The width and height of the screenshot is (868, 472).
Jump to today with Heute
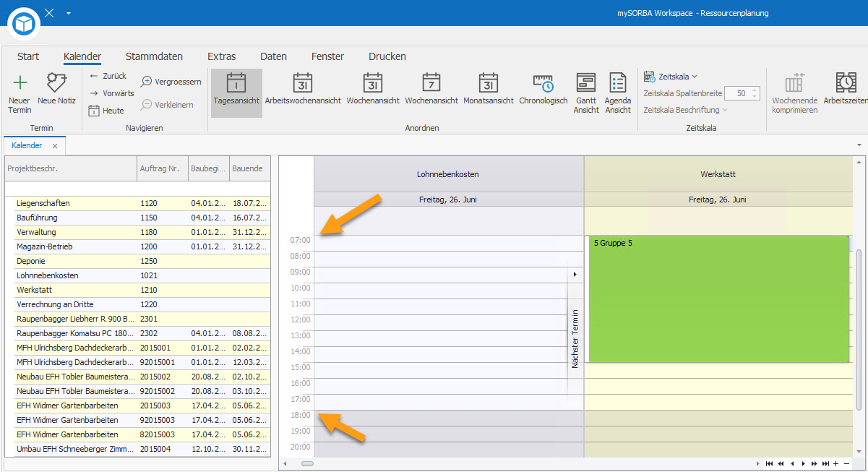[x=106, y=111]
